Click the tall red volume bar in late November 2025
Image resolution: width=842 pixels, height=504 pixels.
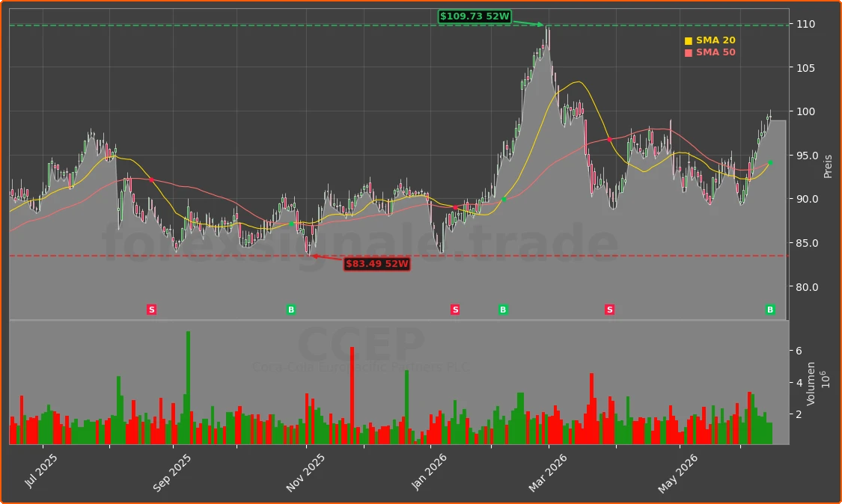point(353,396)
